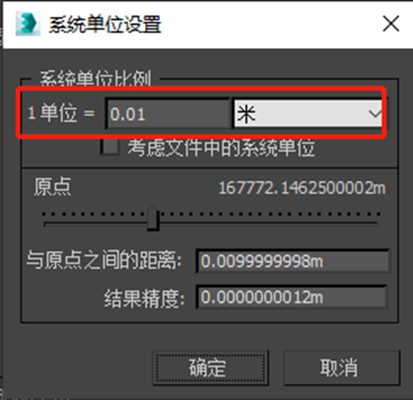Click the origin value 167772.1462500002m text
The image size is (413, 400).
(302, 188)
